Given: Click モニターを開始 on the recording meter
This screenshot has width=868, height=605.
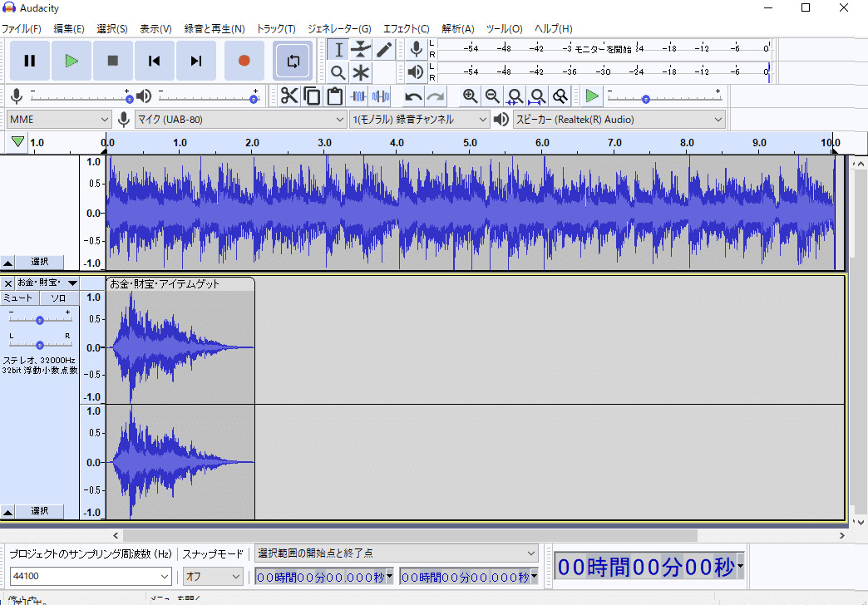Looking at the screenshot, I should 604,49.
